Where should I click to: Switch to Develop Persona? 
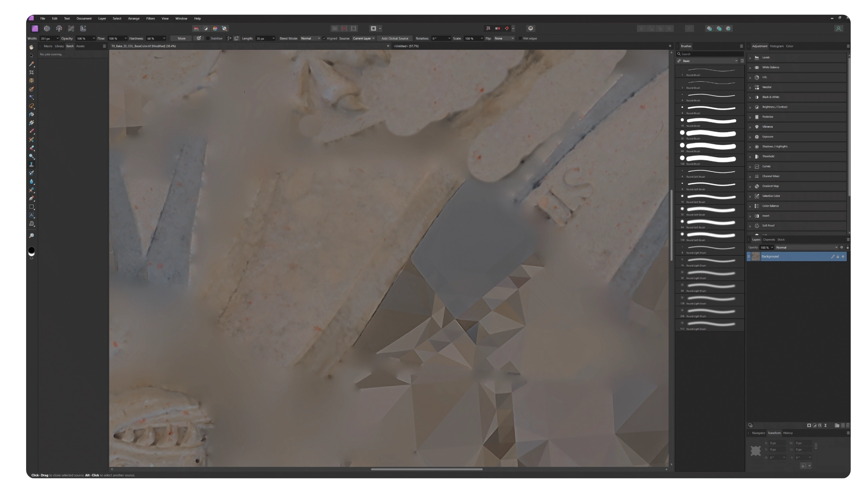tap(59, 28)
